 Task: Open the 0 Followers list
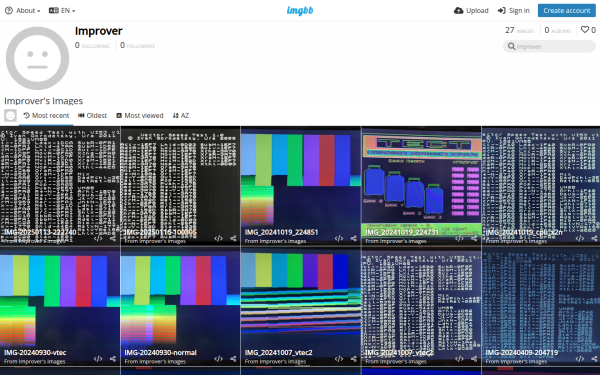click(137, 46)
